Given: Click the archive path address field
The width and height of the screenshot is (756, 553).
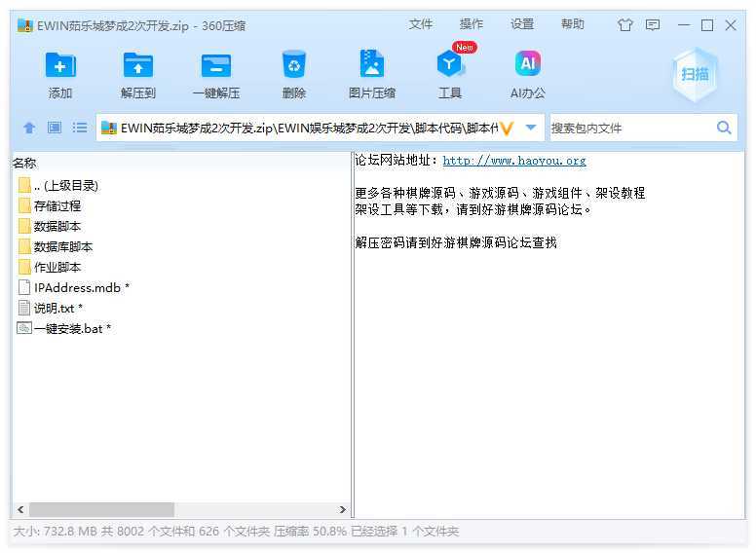Looking at the screenshot, I should (x=309, y=129).
